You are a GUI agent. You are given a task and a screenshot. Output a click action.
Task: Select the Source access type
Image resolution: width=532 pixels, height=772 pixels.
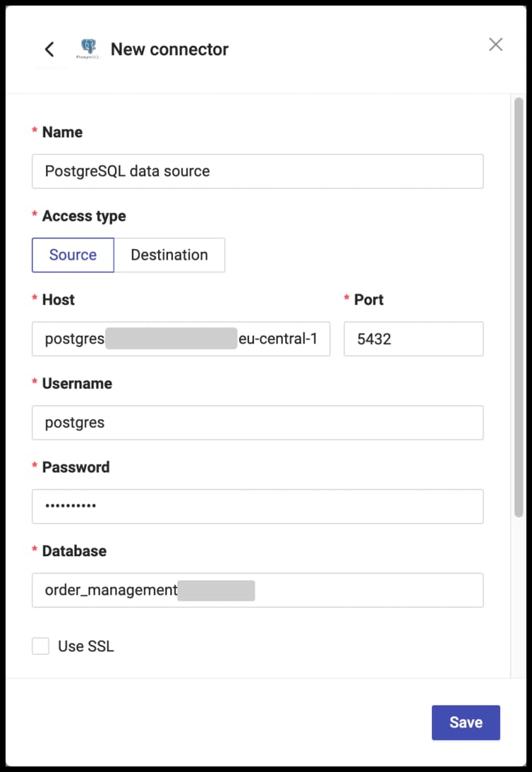pos(73,255)
